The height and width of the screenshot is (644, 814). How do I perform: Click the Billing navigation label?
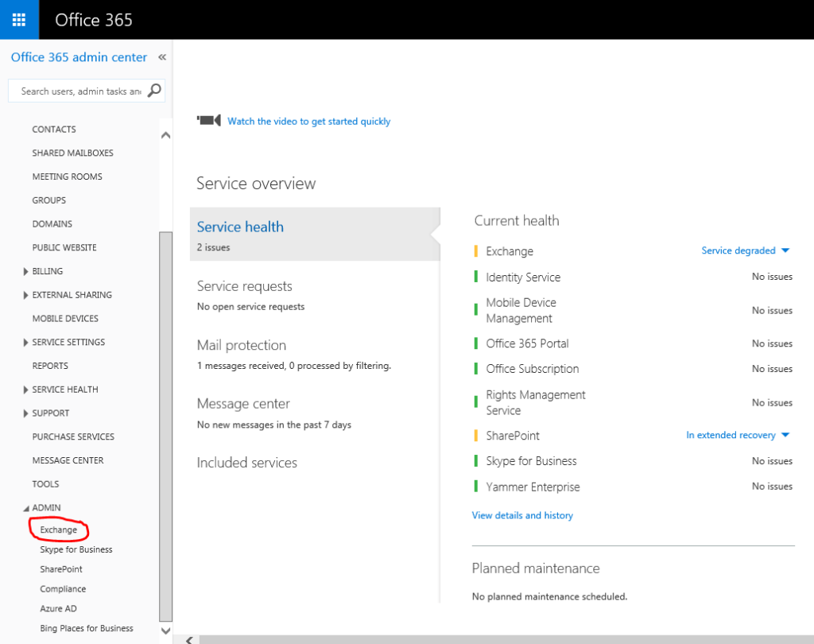pos(47,271)
